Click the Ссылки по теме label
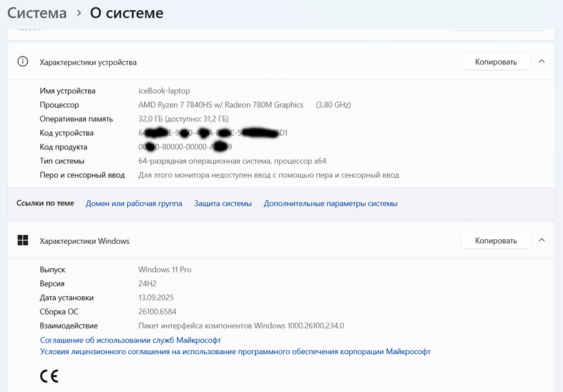 (45, 203)
